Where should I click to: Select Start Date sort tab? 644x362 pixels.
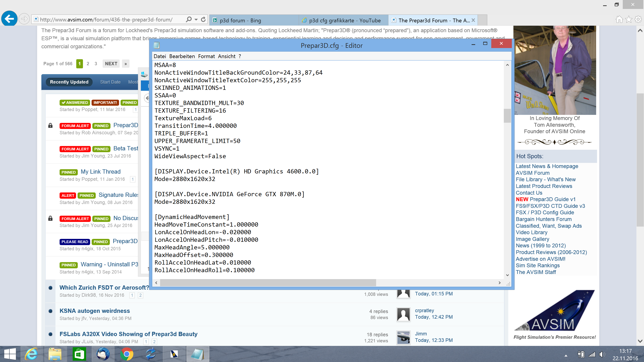click(x=110, y=82)
